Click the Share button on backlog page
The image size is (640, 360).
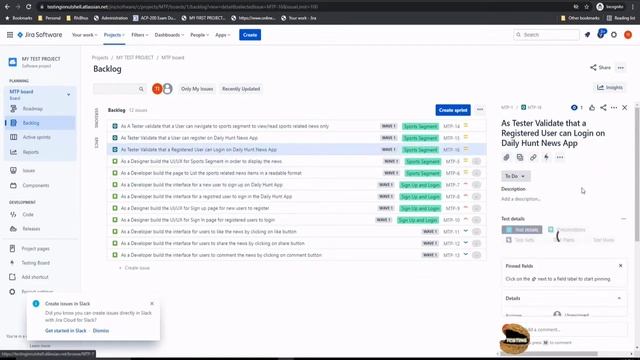pos(600,68)
